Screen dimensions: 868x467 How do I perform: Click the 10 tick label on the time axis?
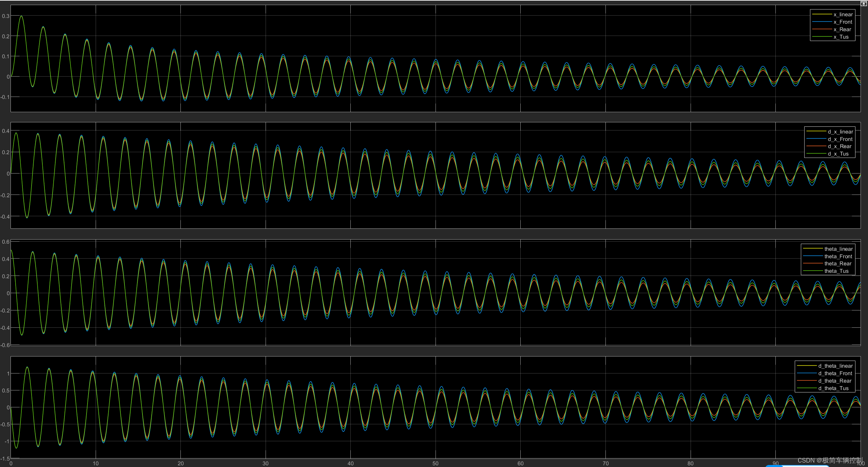point(96,464)
